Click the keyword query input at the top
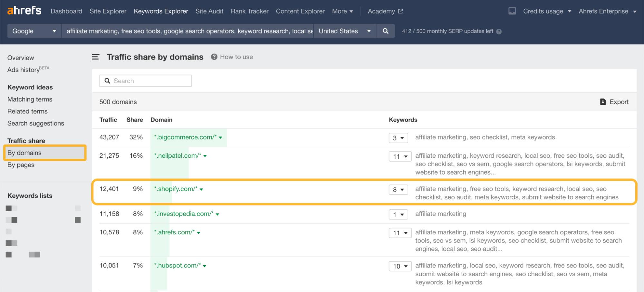644x292 pixels. (x=187, y=31)
